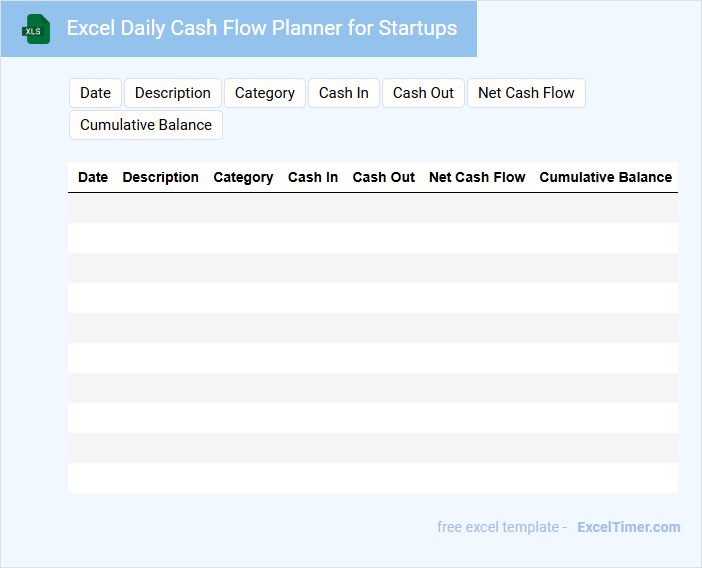This screenshot has height=568, width=702.
Task: Click the Category tag button
Action: click(x=265, y=93)
